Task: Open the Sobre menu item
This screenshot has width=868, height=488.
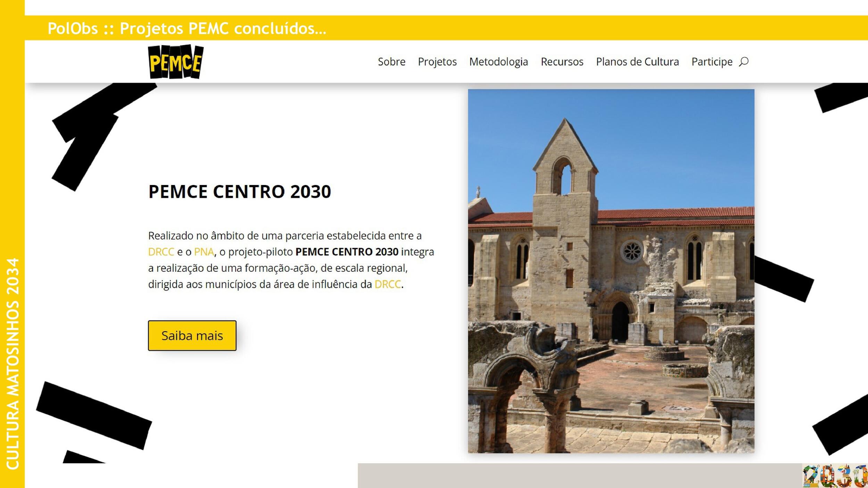Action: (x=391, y=62)
